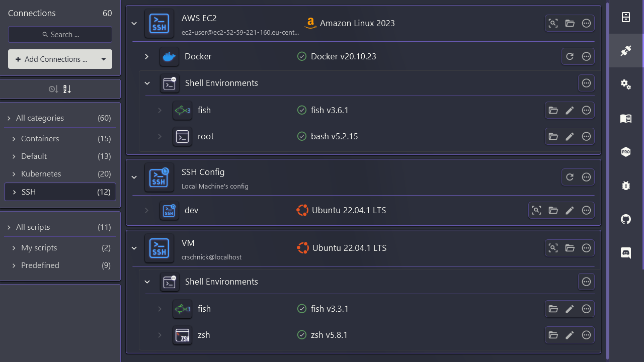Image resolution: width=644 pixels, height=362 pixels.
Task: Browse files for zsh shell
Action: 553,335
